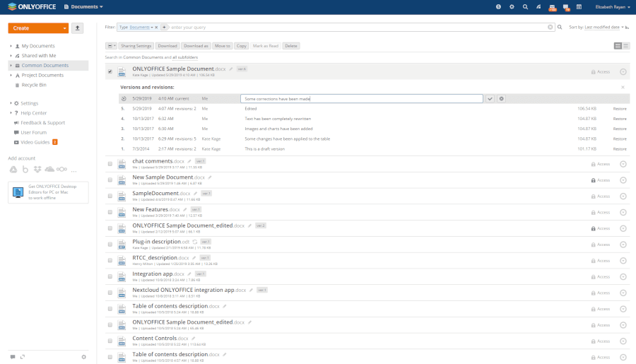Open the Calendar icon in top bar
636x364 pixels.
tap(579, 7)
